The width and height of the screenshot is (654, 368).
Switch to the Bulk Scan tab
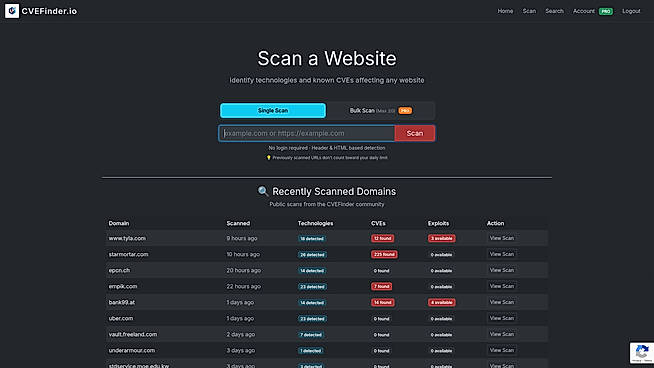(x=380, y=111)
